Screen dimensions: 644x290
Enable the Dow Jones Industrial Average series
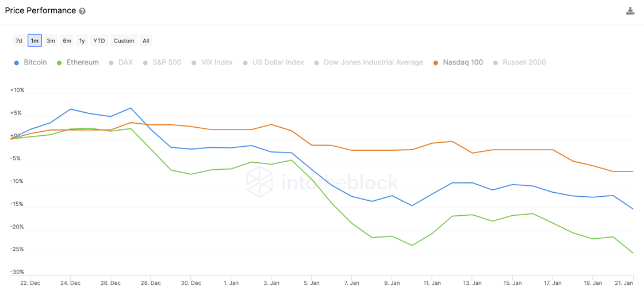369,63
